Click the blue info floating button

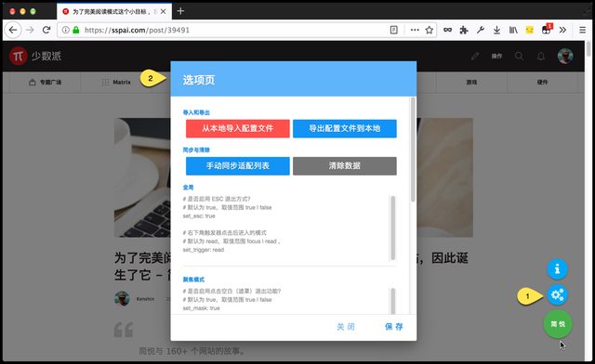pyautogui.click(x=557, y=269)
